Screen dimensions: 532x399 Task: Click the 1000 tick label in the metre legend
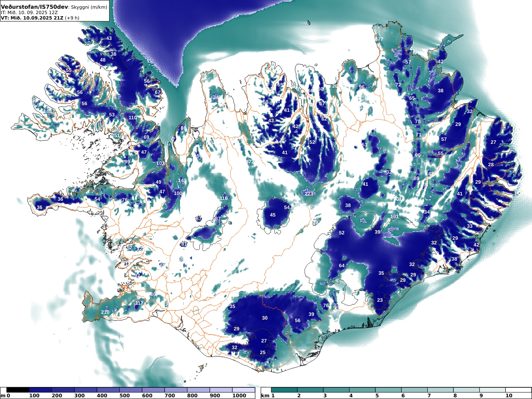(239, 396)
